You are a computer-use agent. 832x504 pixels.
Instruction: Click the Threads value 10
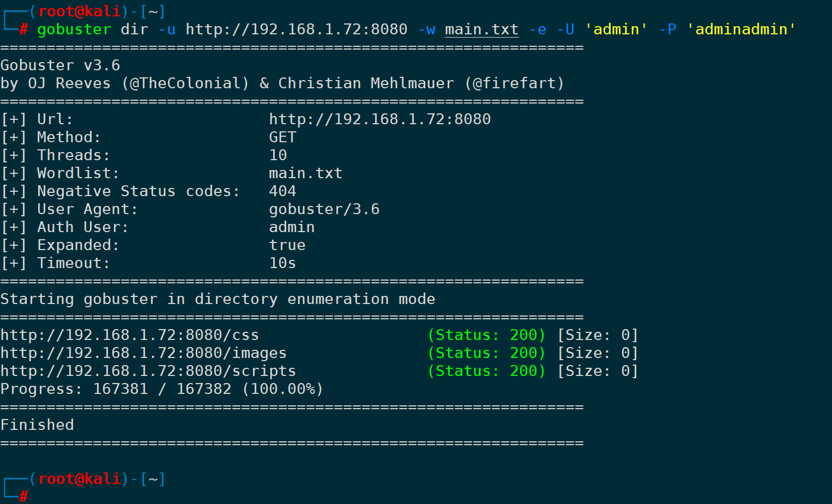278,155
